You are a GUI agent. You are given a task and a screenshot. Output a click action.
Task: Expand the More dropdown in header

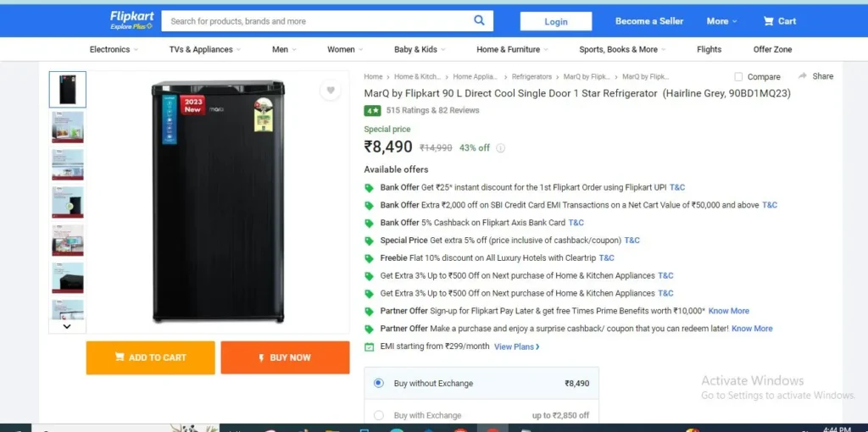click(722, 21)
